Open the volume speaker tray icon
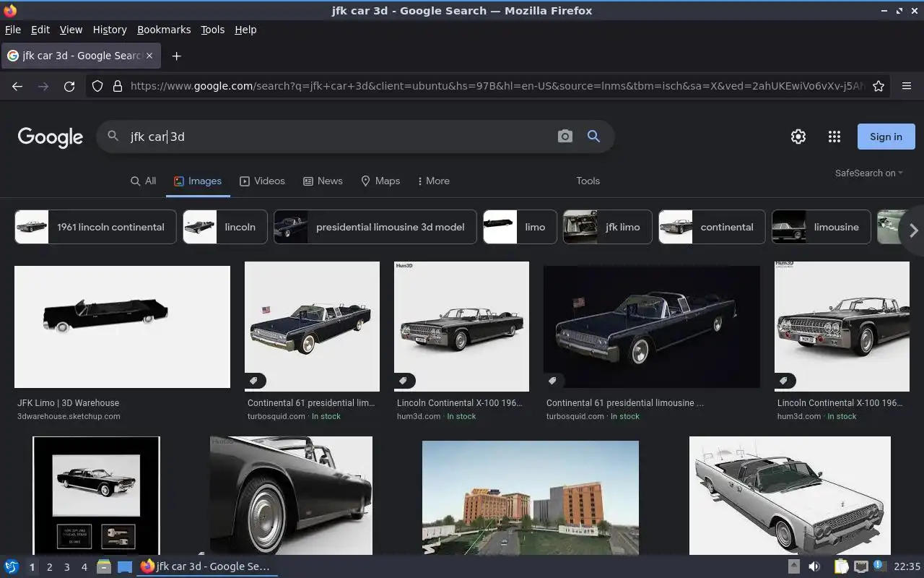Screen dimensions: 924x578 click(x=814, y=566)
